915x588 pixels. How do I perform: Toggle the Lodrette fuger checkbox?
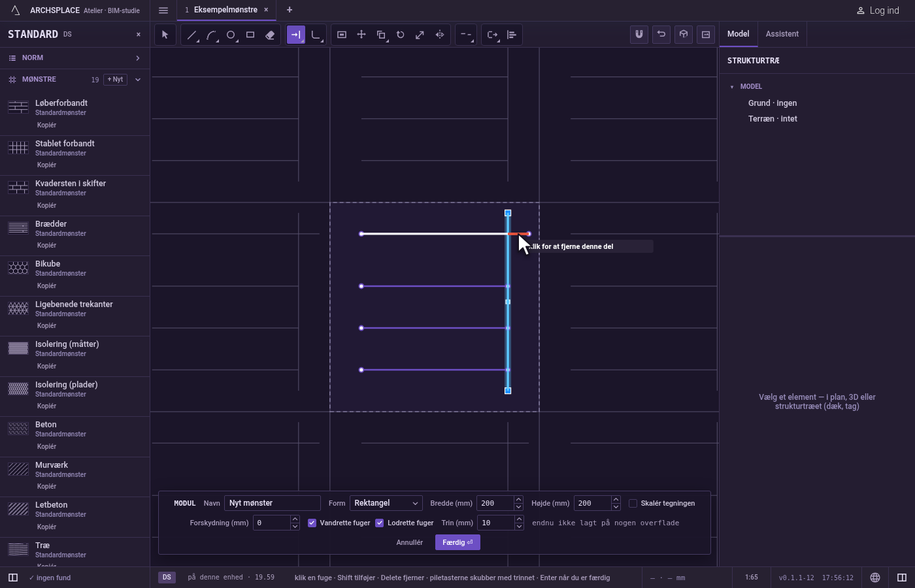[380, 523]
